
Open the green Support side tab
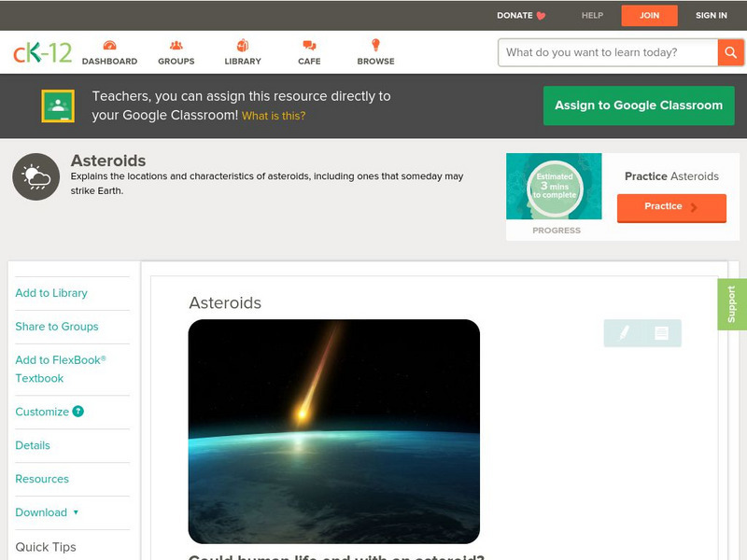click(x=732, y=304)
